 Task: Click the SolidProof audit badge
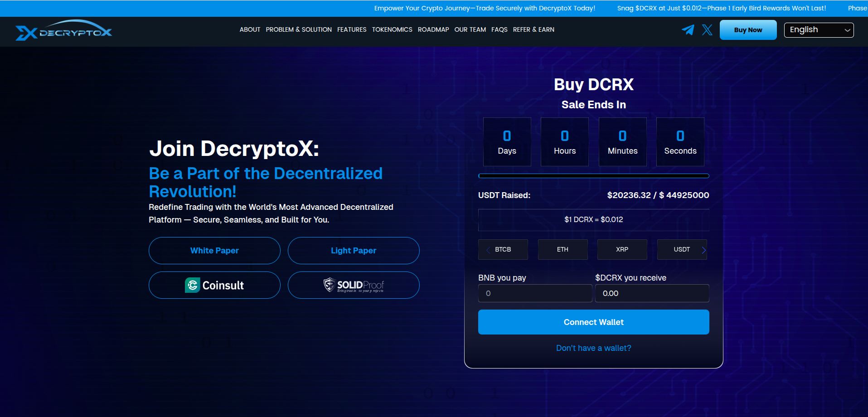click(354, 285)
